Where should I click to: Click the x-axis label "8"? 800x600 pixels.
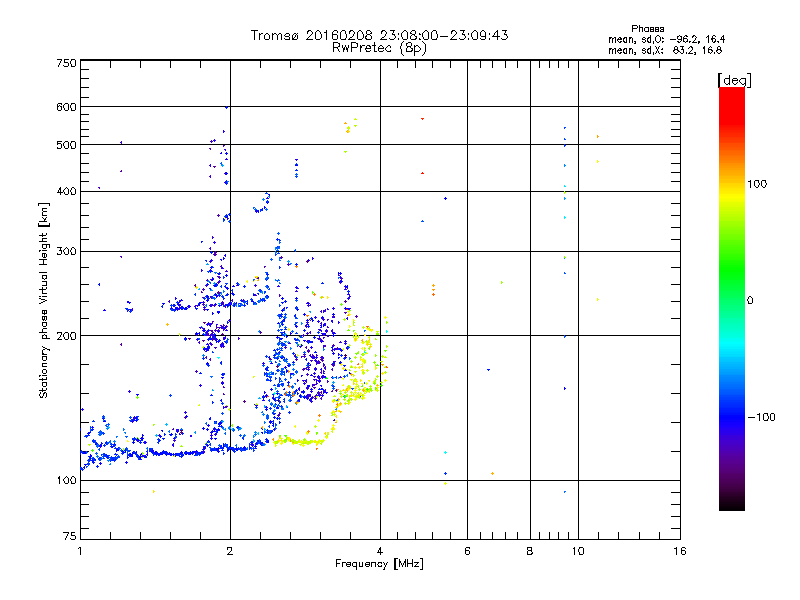coord(530,551)
